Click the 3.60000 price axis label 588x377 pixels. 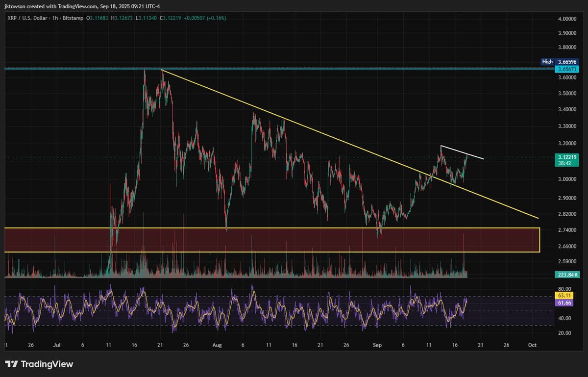(567, 77)
